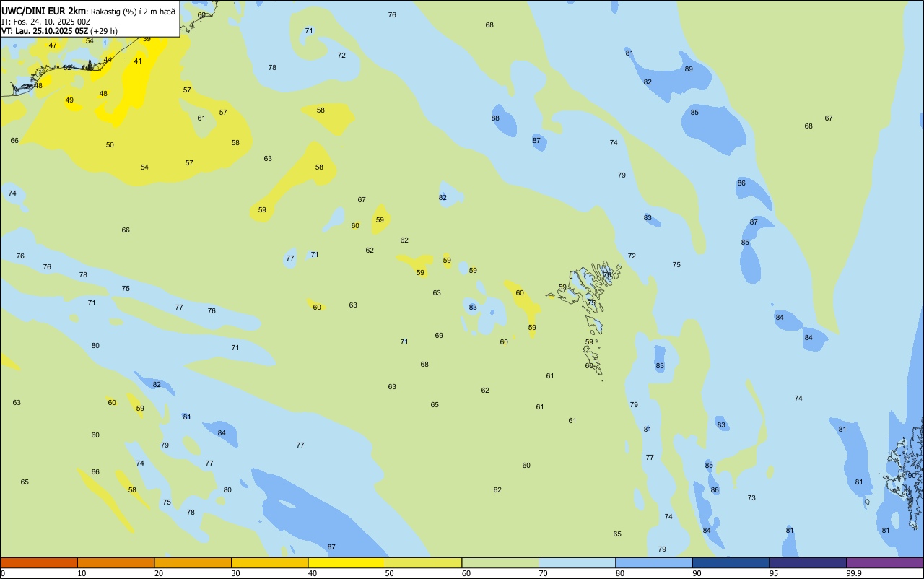This screenshot has width=924, height=579.
Task: Click the '20' legend tick label
Action: pyautogui.click(x=158, y=573)
